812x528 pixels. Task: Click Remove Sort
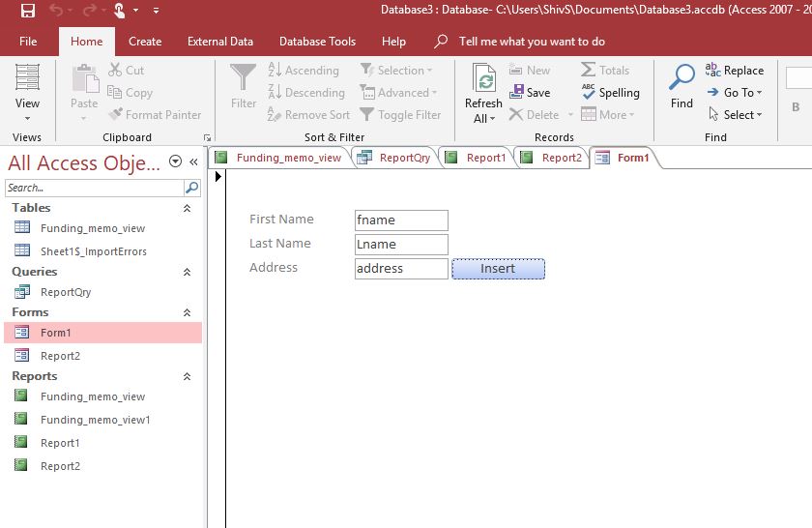pos(308,114)
